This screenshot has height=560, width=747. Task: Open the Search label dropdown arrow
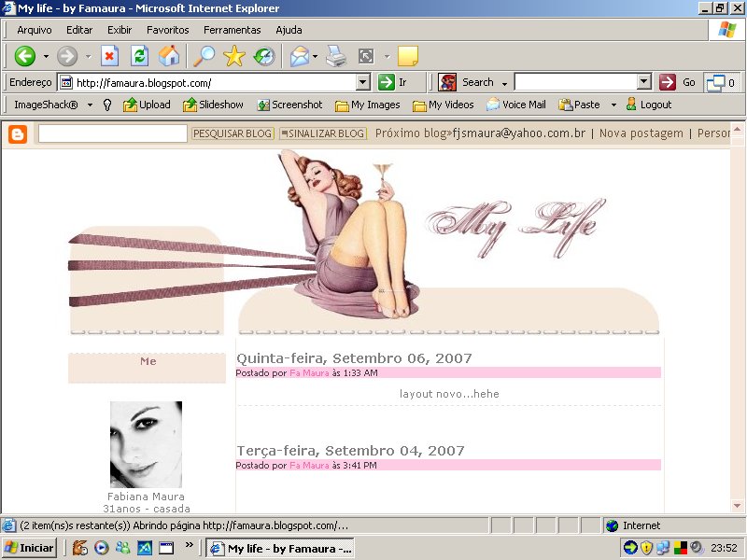click(x=504, y=84)
